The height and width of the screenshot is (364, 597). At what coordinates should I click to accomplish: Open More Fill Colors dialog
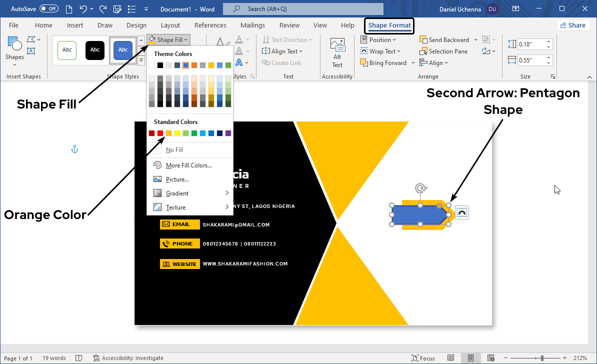pos(188,165)
